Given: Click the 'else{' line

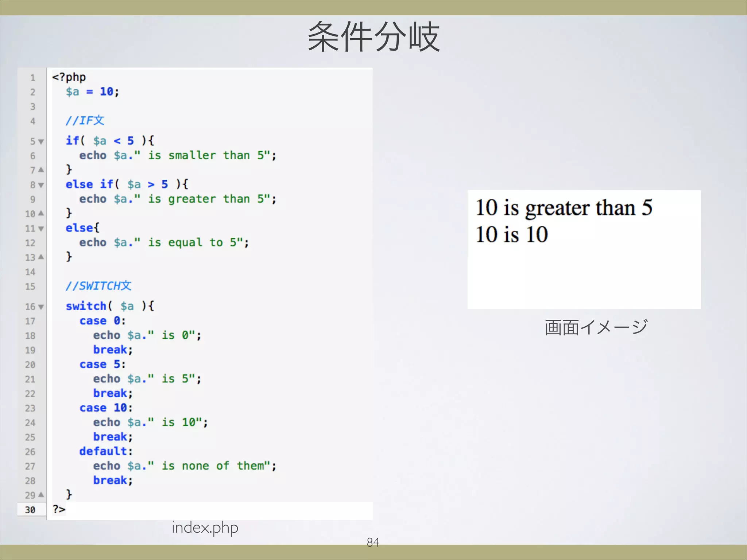Looking at the screenshot, I should [x=82, y=228].
